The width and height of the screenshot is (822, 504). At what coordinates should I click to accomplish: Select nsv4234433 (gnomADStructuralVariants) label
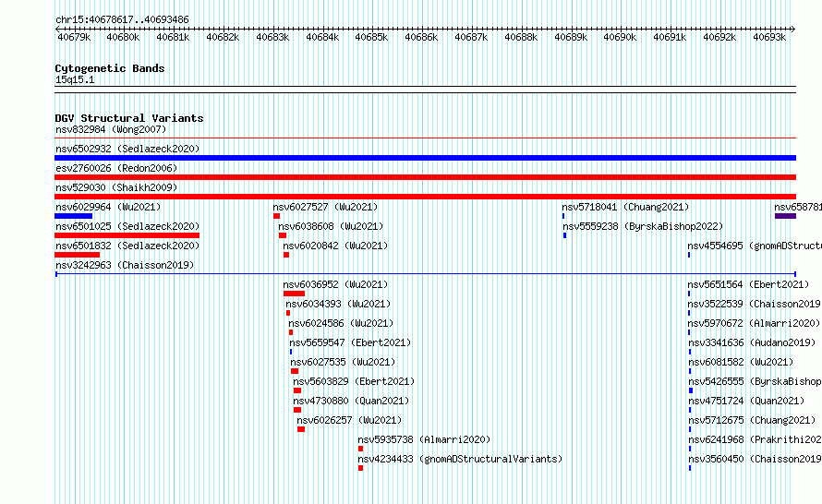click(460, 459)
